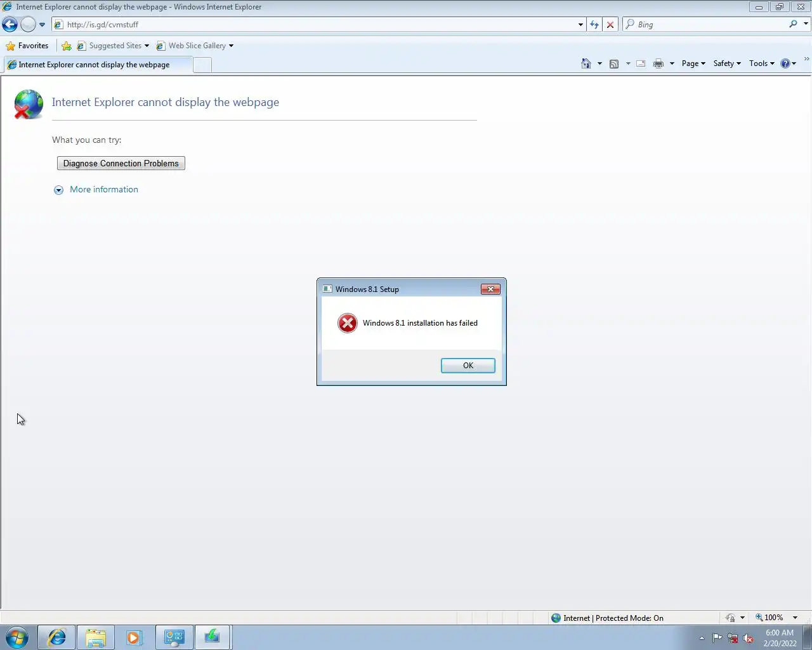Image resolution: width=812 pixels, height=650 pixels.
Task: Click Internet Explorer taskbar icon
Action: (57, 637)
